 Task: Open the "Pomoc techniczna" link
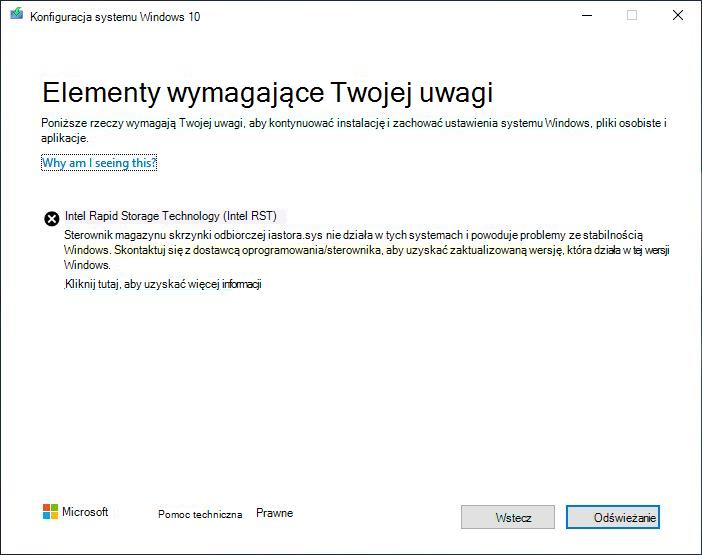click(x=200, y=514)
